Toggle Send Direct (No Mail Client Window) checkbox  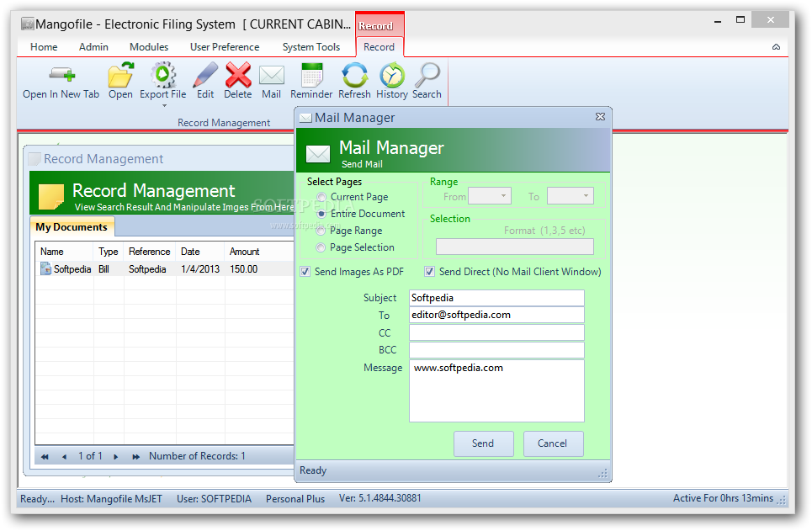pos(429,272)
